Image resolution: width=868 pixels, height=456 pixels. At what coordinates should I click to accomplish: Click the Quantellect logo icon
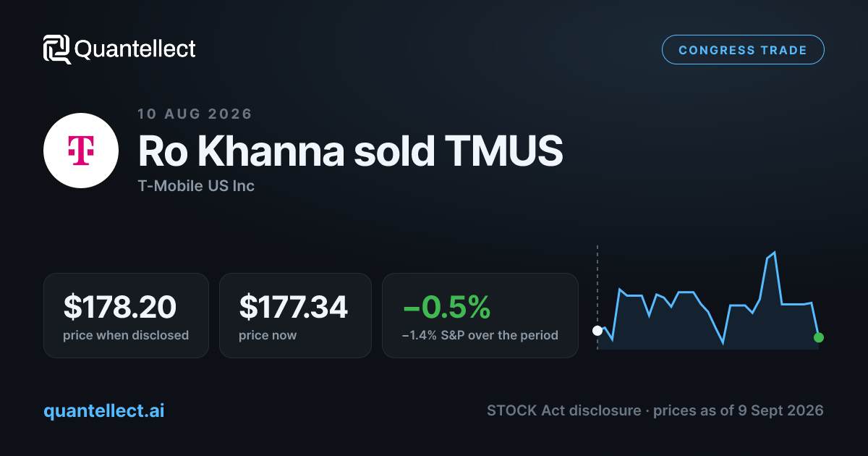(x=57, y=49)
